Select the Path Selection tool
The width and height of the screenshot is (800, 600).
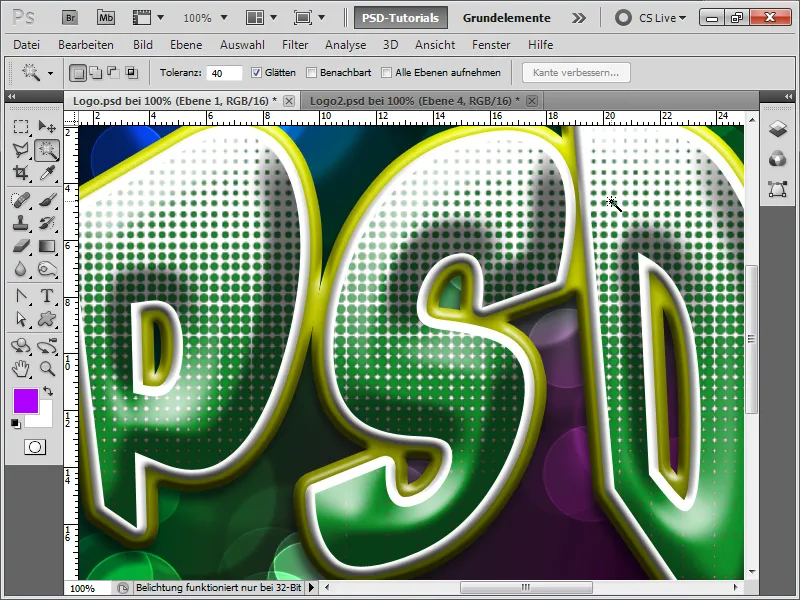click(x=20, y=319)
